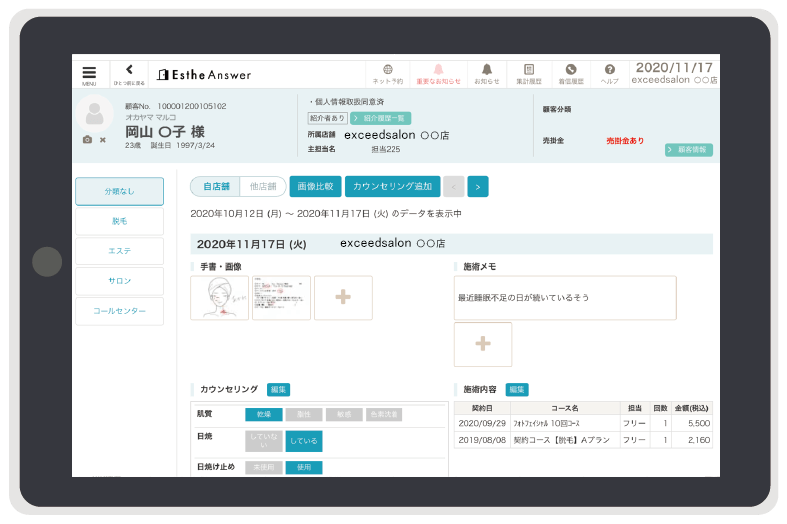Open the face sketch thumbnail

tap(219, 298)
